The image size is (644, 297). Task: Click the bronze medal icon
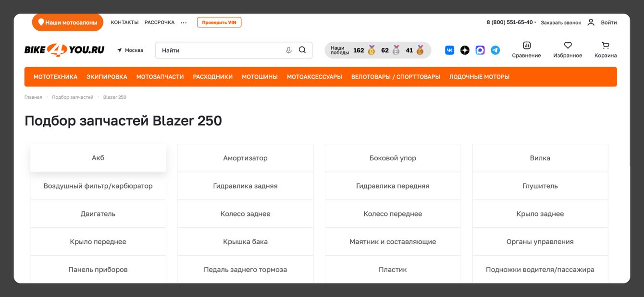pos(420,50)
